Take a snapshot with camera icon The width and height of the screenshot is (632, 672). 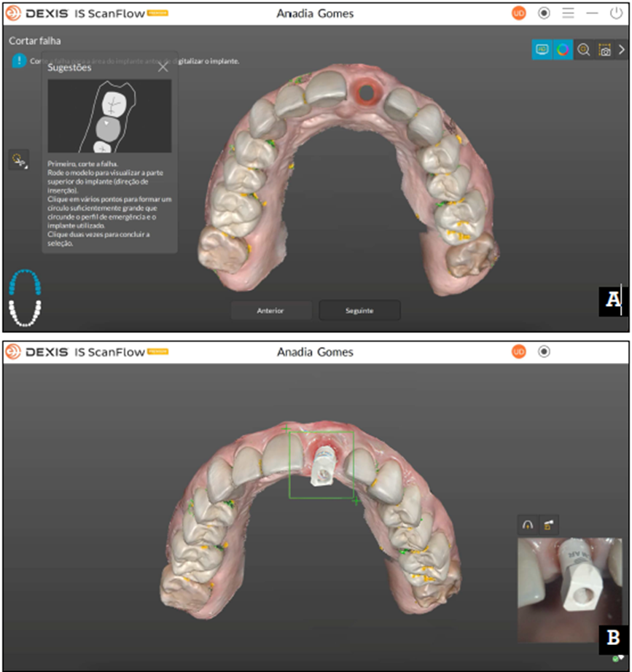pos(604,50)
